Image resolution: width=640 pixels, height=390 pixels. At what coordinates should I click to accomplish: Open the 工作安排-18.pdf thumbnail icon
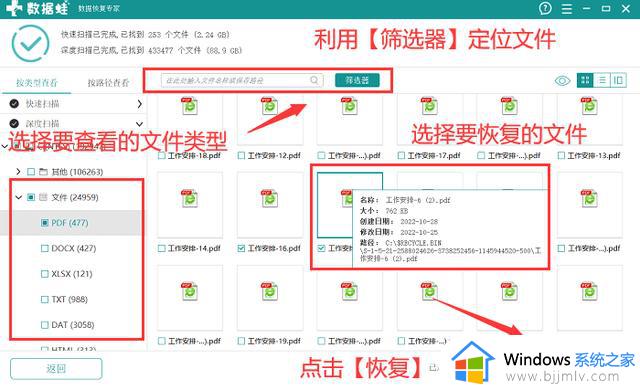189,106
